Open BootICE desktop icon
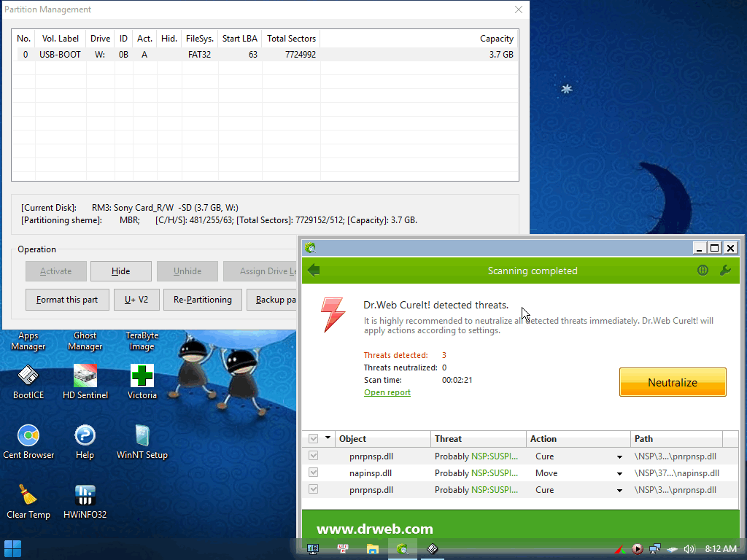Viewport: 747px width, 560px height. coord(28,382)
